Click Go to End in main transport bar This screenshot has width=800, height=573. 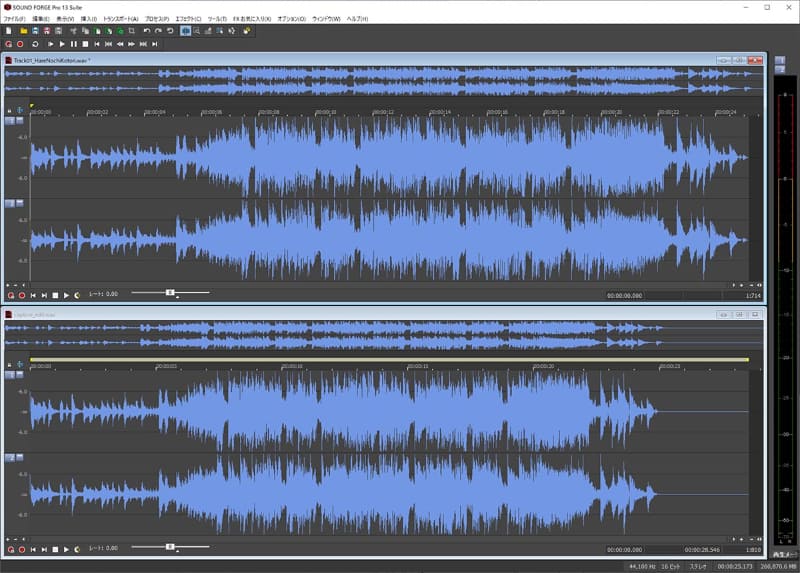click(154, 44)
